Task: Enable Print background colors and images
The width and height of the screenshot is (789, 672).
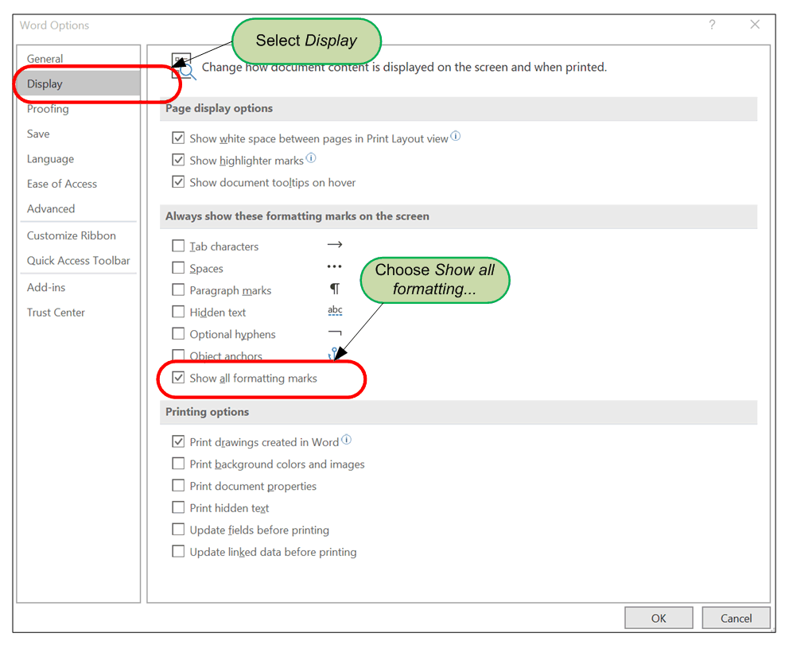Action: (x=178, y=464)
